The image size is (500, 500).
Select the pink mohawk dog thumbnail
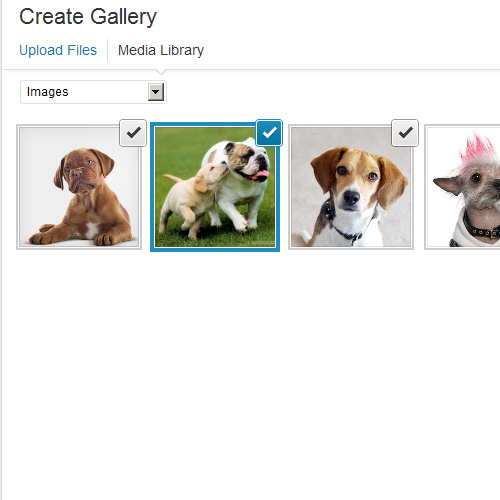[462, 187]
